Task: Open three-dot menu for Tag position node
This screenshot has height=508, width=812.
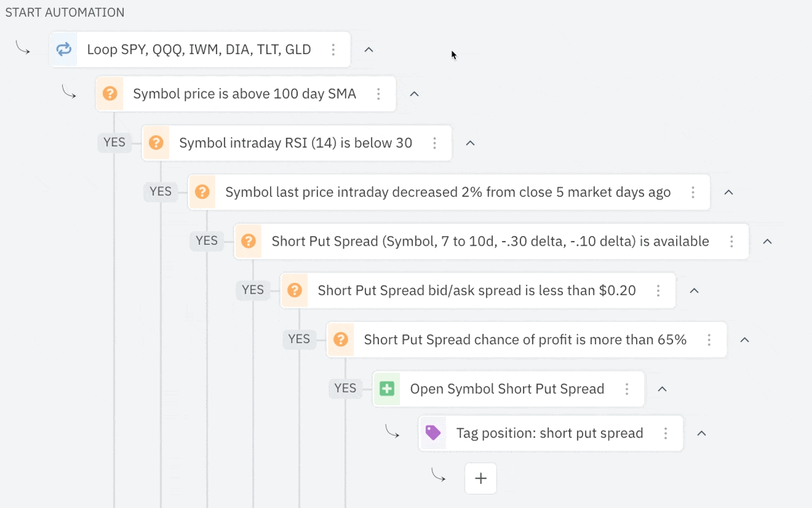Action: click(x=666, y=433)
